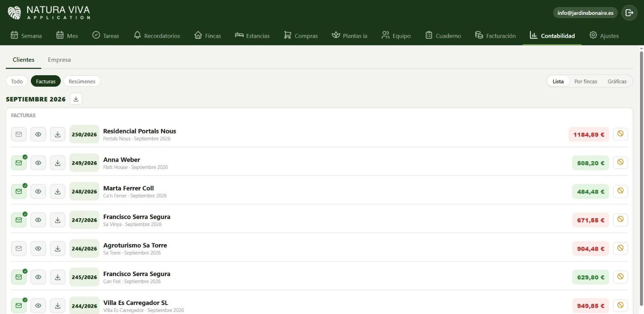The height and width of the screenshot is (314, 644).
Task: View invoice 247/2026 via the eye icon
Action: click(38, 220)
